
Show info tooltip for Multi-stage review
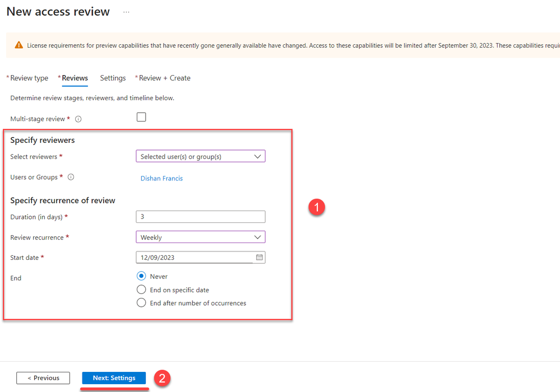point(78,119)
